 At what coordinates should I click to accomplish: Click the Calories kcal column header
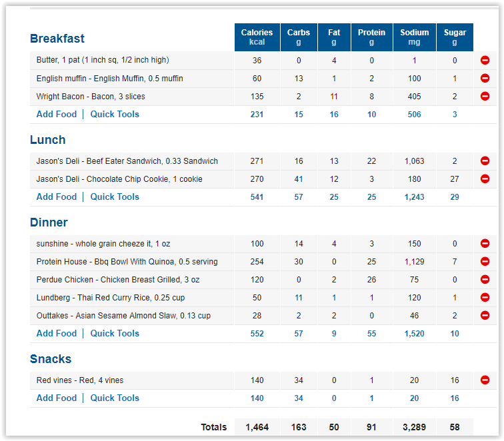click(257, 37)
